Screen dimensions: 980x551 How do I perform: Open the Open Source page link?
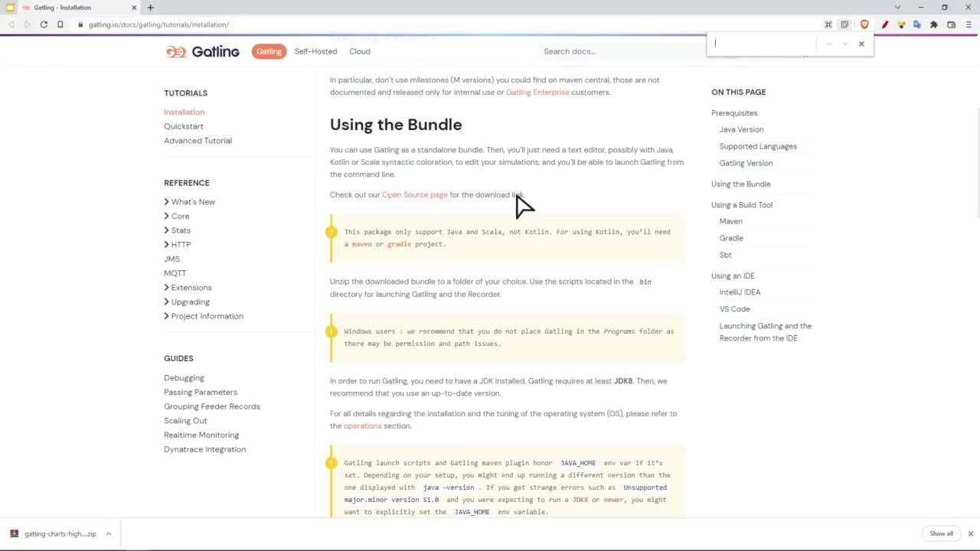point(414,195)
